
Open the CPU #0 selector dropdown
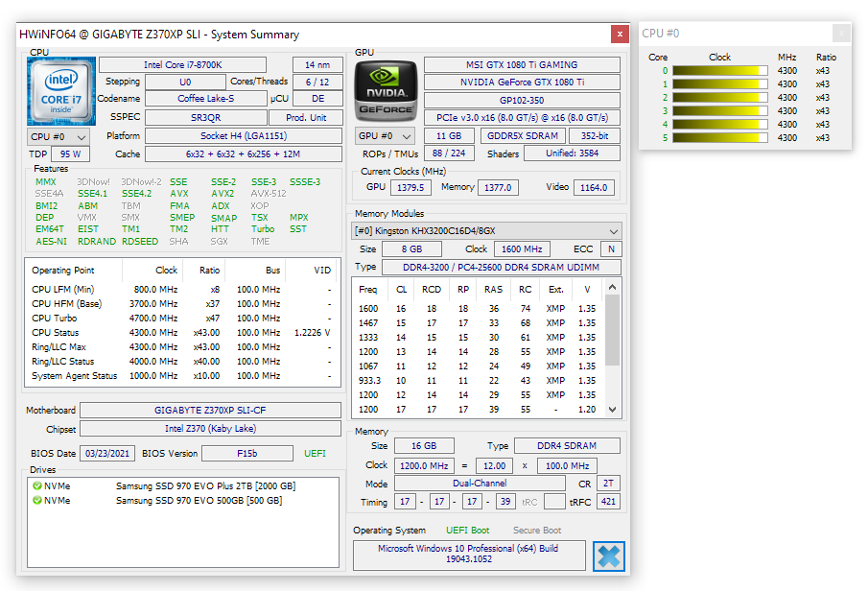[x=59, y=137]
